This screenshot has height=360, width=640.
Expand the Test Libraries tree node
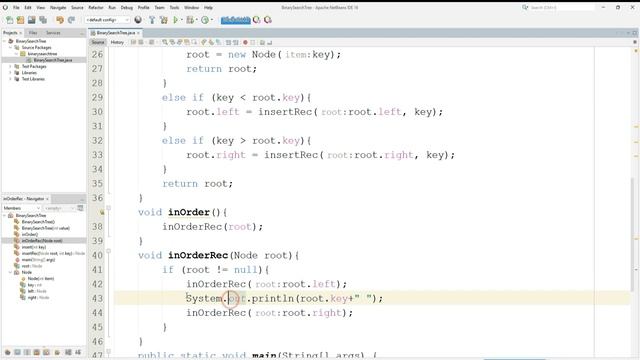tap(11, 79)
